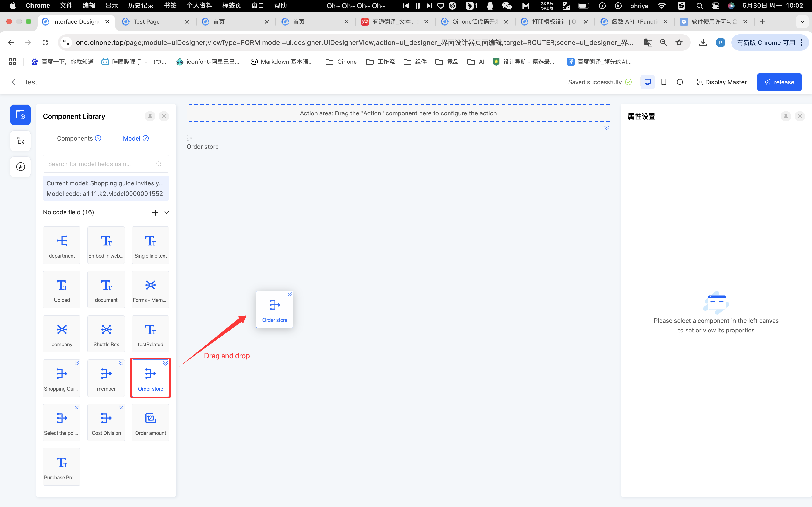This screenshot has width=812, height=507.
Task: Open version history clock icon
Action: pos(680,82)
